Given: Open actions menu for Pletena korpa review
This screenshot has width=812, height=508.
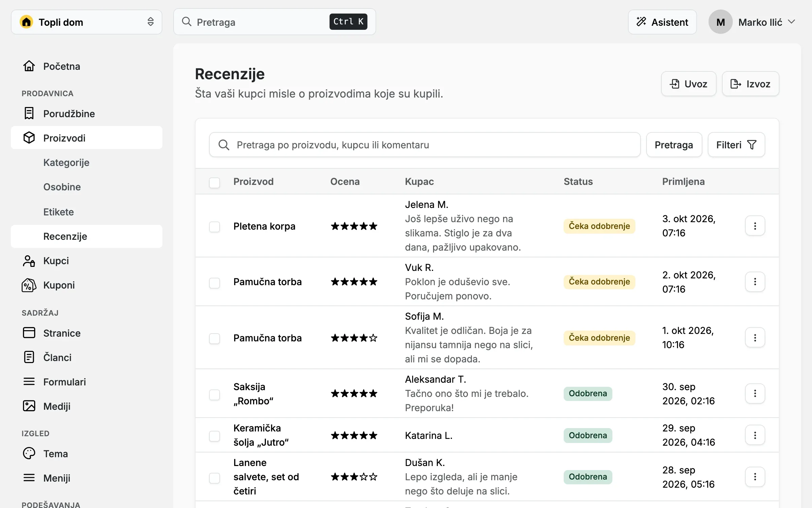Looking at the screenshot, I should [755, 226].
